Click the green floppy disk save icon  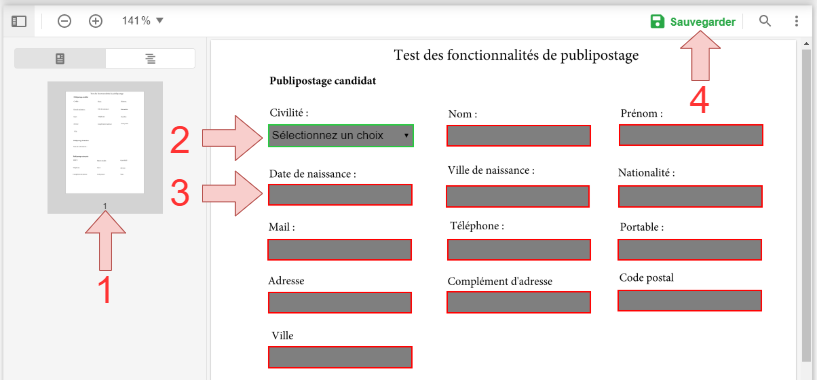pos(657,21)
